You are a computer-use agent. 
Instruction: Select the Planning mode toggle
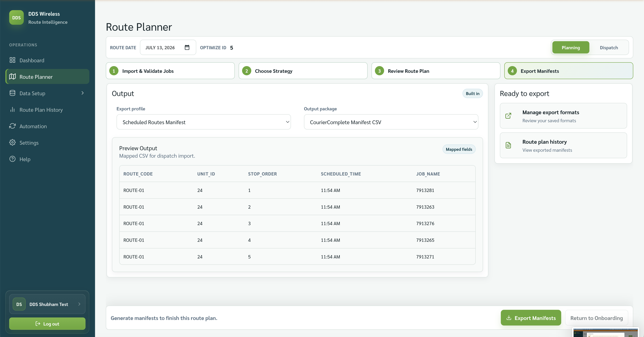point(571,48)
